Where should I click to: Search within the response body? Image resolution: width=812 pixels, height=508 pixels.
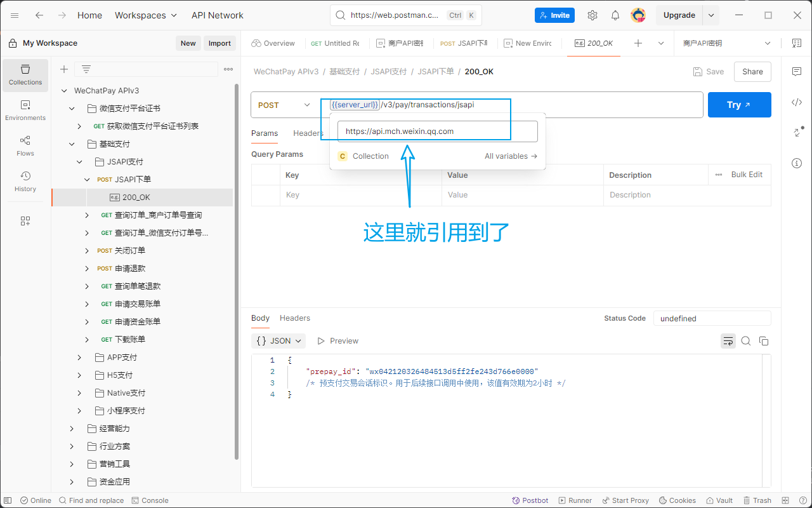tap(746, 341)
